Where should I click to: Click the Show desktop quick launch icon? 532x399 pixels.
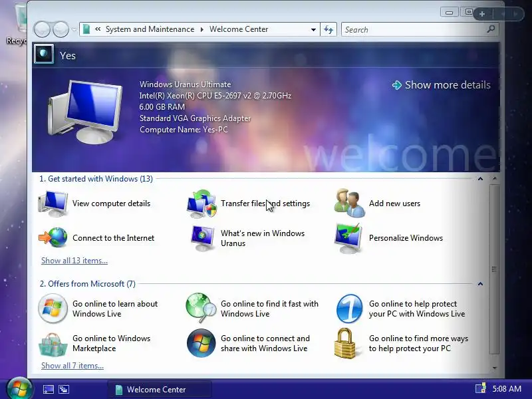point(48,389)
